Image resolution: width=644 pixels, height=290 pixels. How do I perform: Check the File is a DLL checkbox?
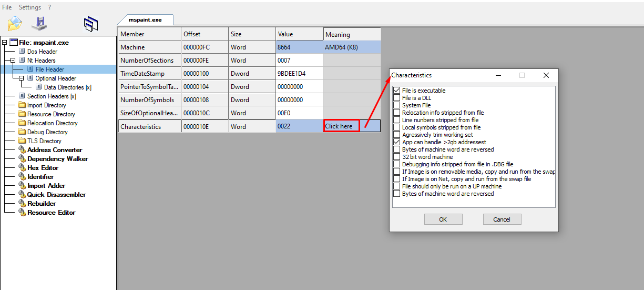[x=397, y=98]
